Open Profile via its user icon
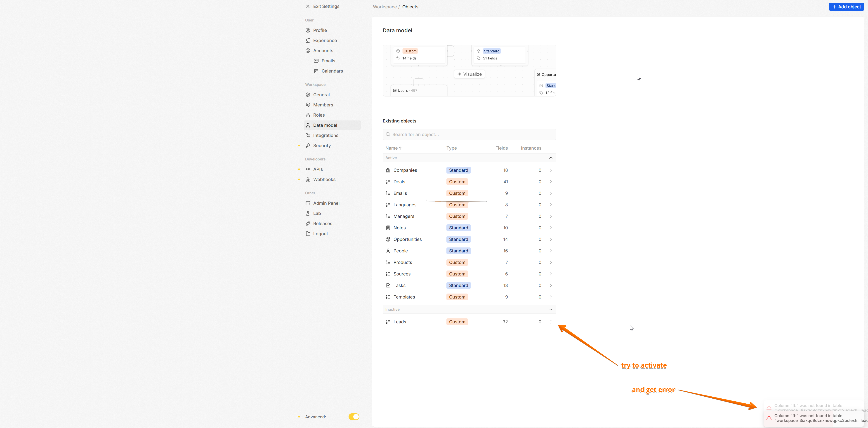868x428 pixels. click(308, 30)
